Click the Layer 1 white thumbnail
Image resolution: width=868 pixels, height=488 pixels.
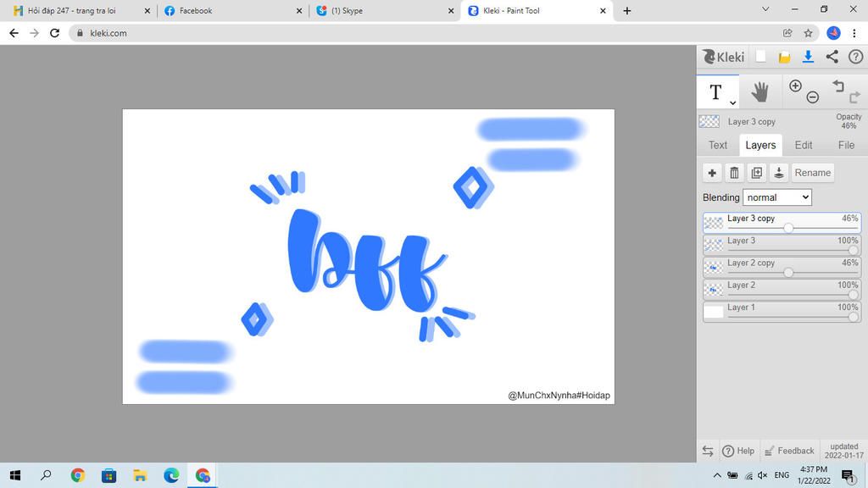point(714,312)
